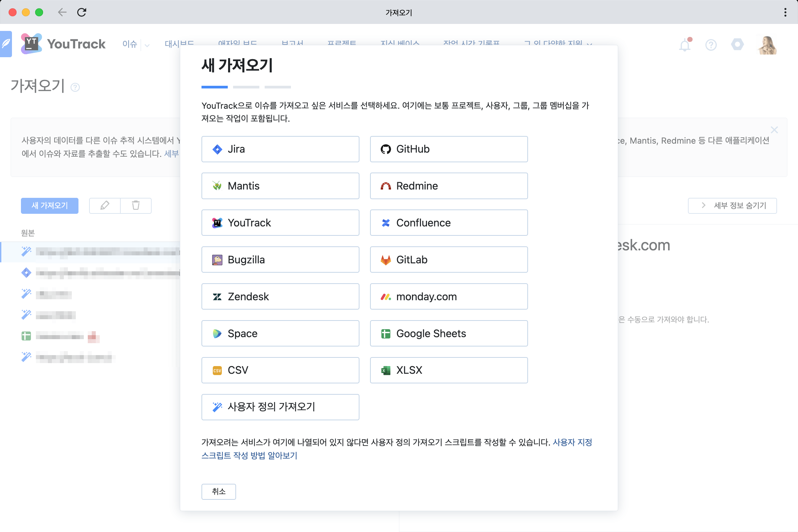Image resolution: width=798 pixels, height=532 pixels.
Task: Choose 사용자 정의 가져오기 option
Action: click(x=280, y=407)
